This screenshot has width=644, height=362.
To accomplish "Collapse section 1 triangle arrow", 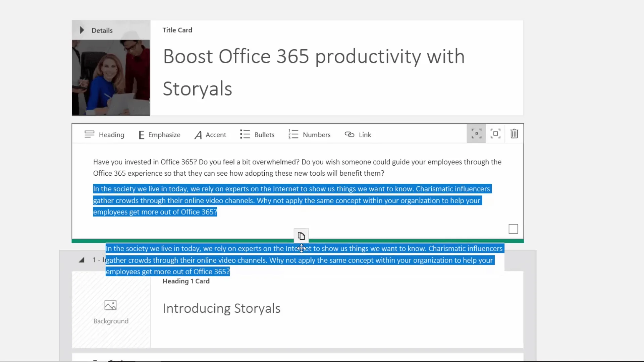I will pyautogui.click(x=82, y=260).
